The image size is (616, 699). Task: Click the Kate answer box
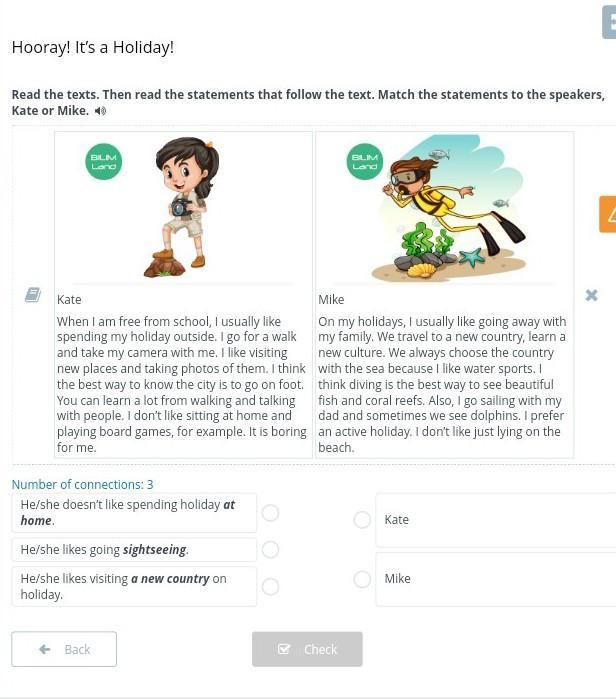(496, 520)
